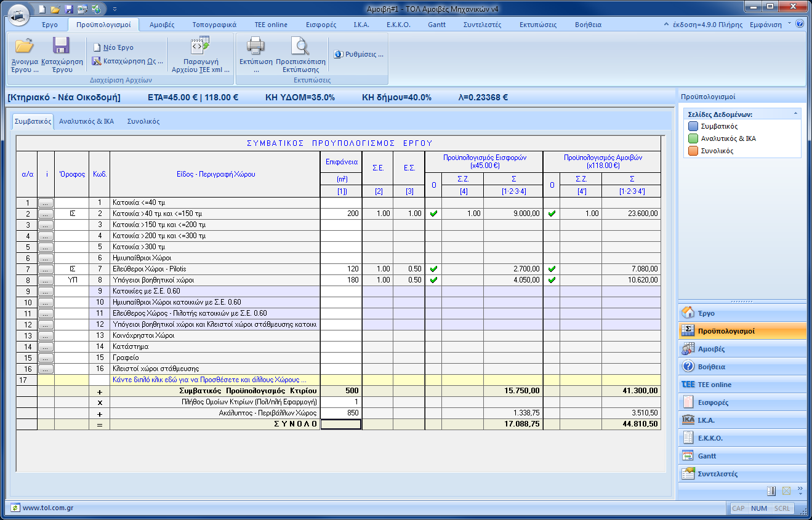Switch to the TEE online ribbon tab

(271, 25)
